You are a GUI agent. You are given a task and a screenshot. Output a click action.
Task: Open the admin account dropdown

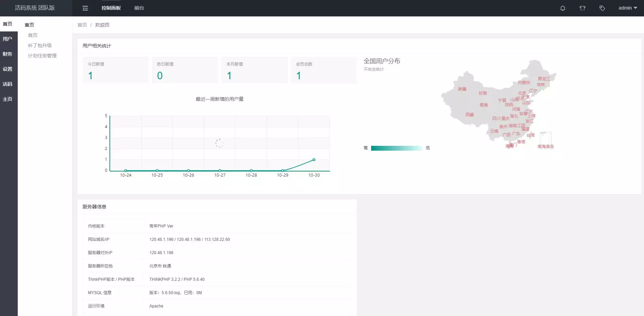point(627,8)
